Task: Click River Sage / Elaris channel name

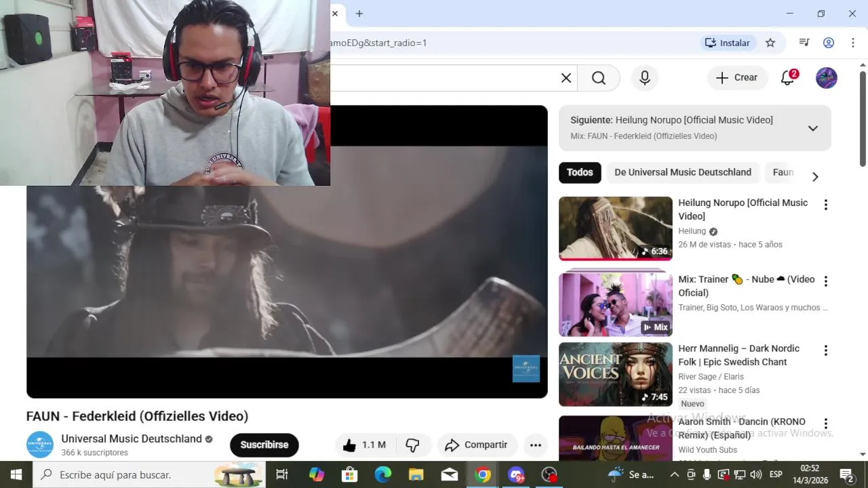Action: tap(711, 377)
